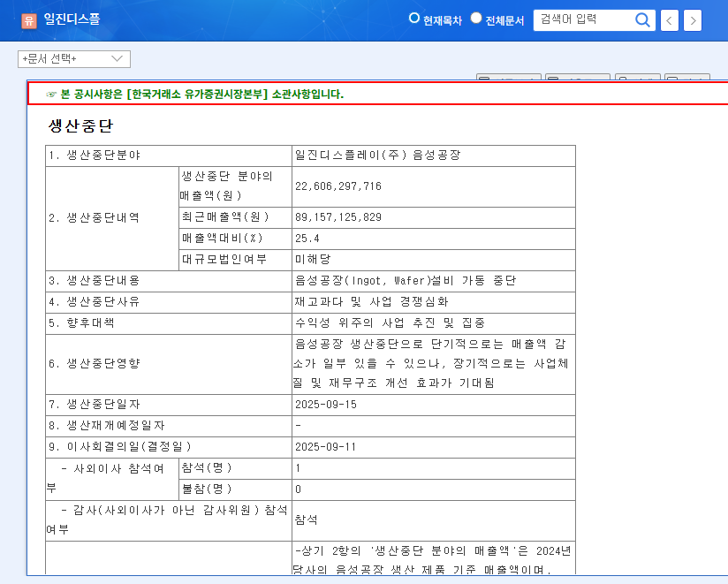Viewport: 728px width, 584px height.
Task: Go to the next search result arrow
Action: (x=693, y=20)
